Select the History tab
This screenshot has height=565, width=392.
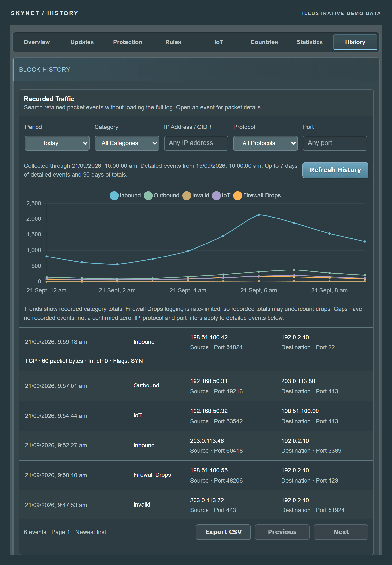355,42
